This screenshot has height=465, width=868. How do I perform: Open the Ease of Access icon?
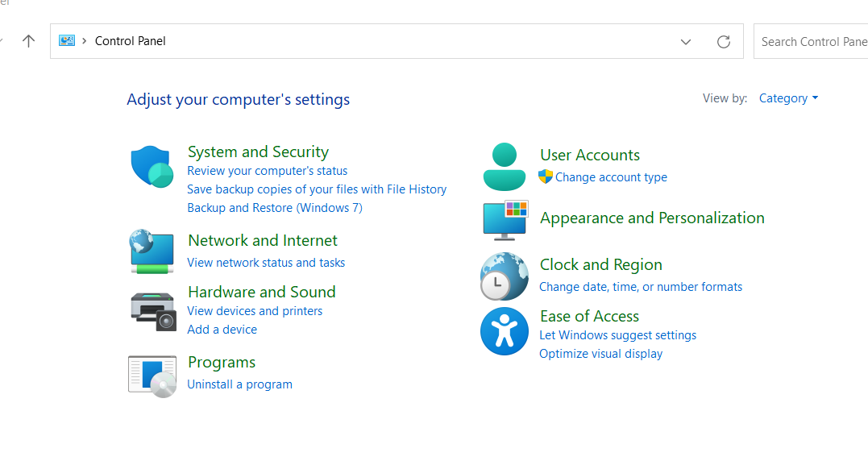[x=504, y=331]
